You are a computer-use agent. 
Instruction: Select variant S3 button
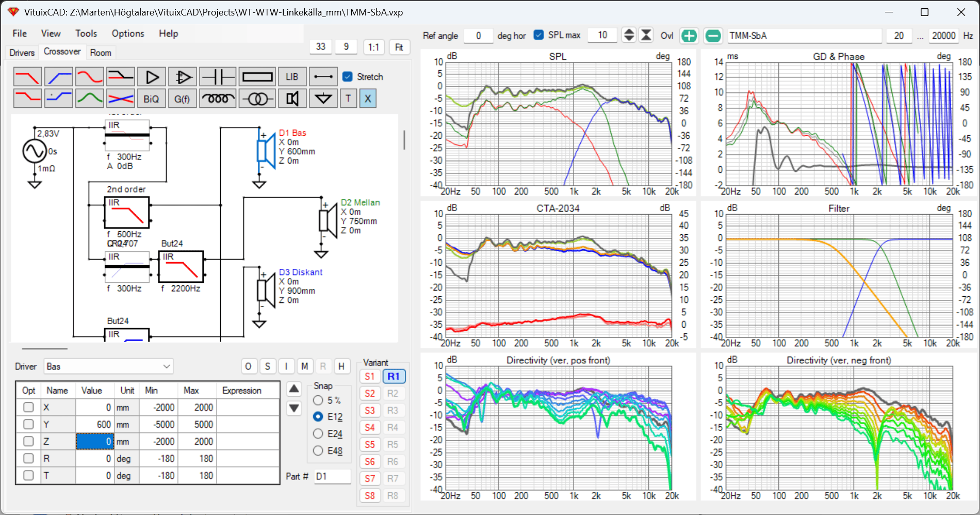coord(370,410)
